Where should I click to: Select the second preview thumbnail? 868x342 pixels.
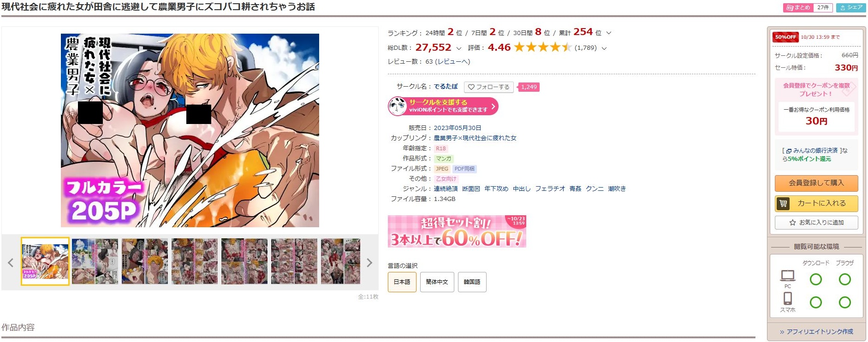point(95,261)
